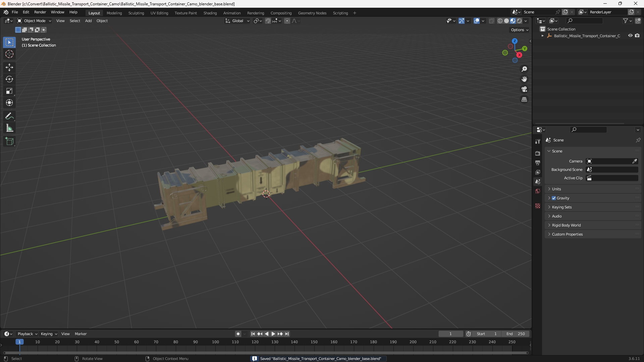This screenshot has width=644, height=362.
Task: Expand the Custom Properties panel
Action: pyautogui.click(x=593, y=234)
